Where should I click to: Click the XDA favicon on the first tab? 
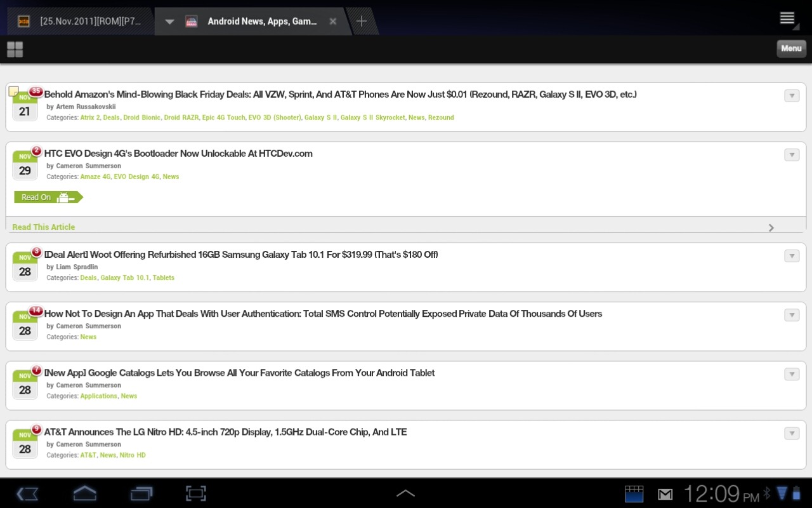(24, 21)
